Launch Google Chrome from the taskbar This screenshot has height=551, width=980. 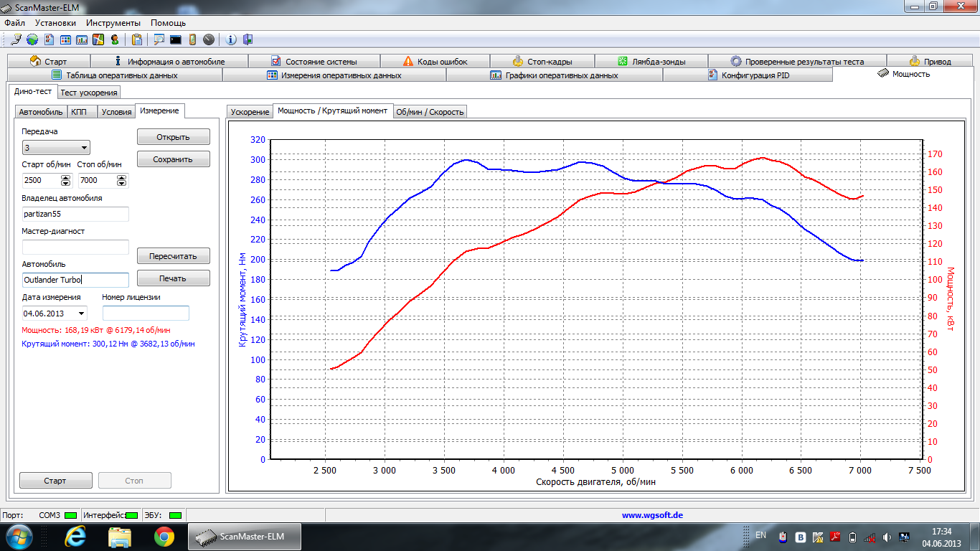point(164,536)
